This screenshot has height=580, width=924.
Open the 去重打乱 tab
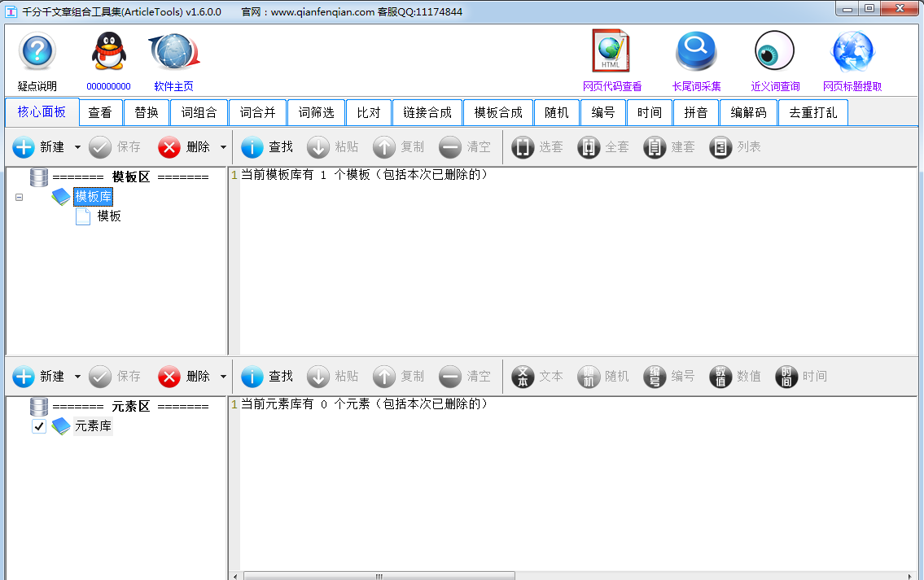(813, 112)
